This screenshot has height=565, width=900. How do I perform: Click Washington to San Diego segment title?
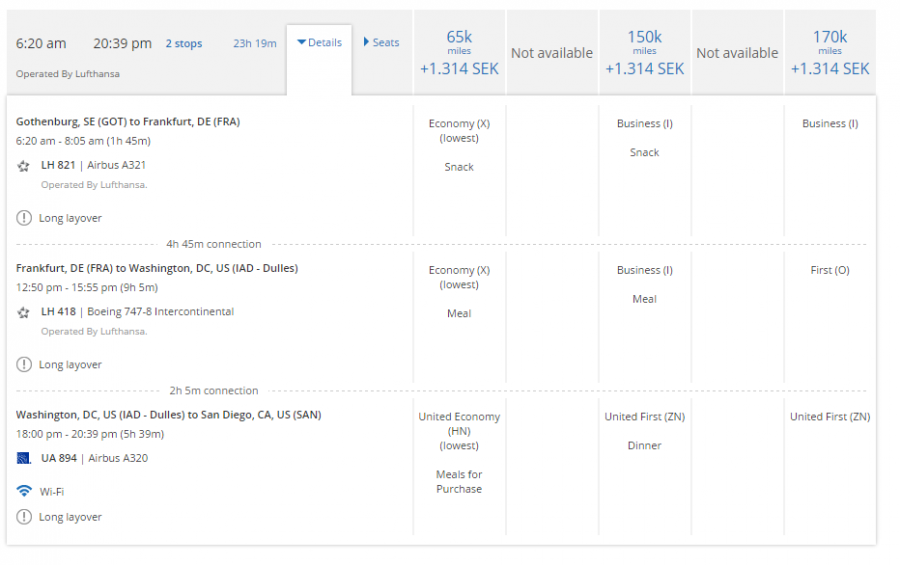[x=168, y=415]
